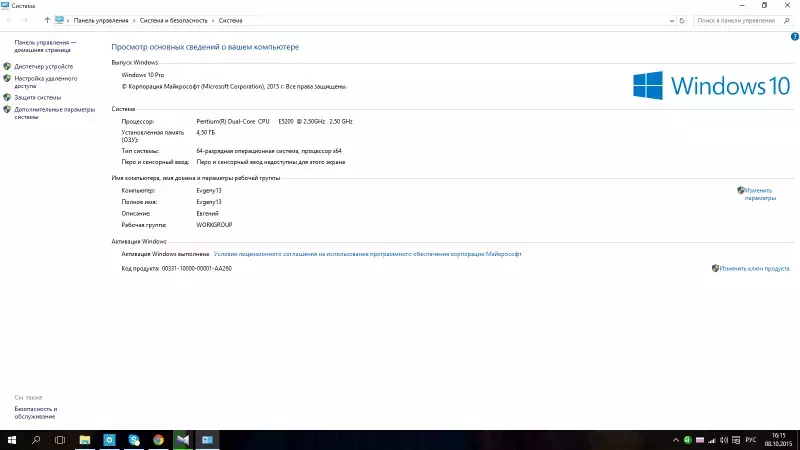Click the network signal tray icon
The width and height of the screenshot is (800, 450).
point(712,440)
